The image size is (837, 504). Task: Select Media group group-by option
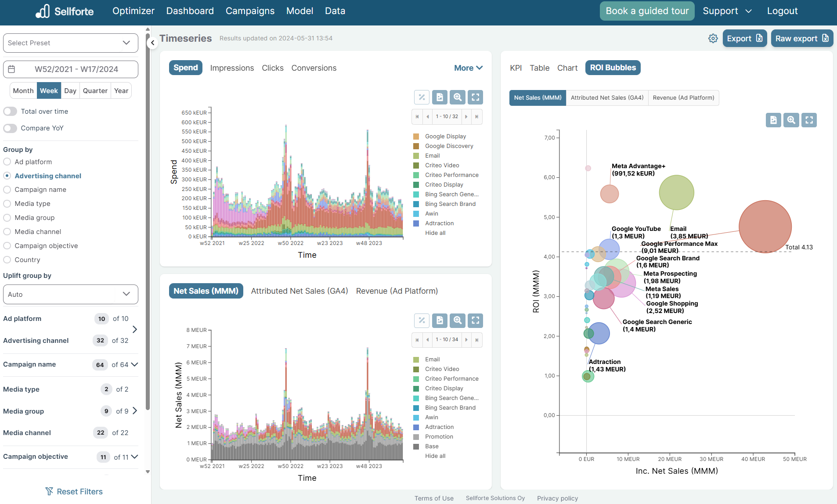coord(7,218)
